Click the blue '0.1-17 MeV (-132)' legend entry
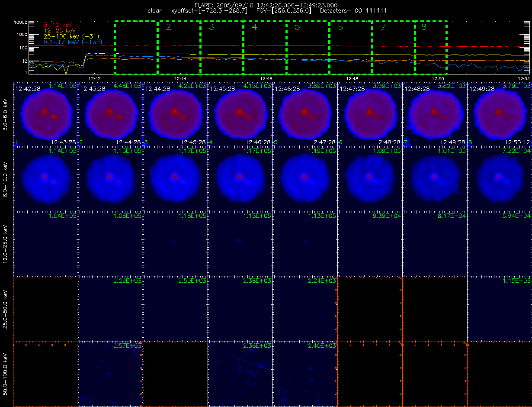The height and width of the screenshot is (407, 532). pyautogui.click(x=73, y=42)
